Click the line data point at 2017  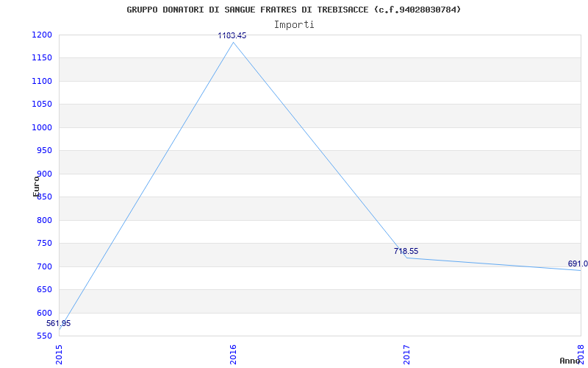407,258
